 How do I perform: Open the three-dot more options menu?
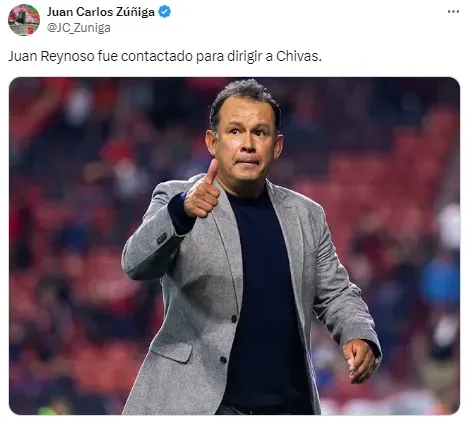tap(453, 12)
